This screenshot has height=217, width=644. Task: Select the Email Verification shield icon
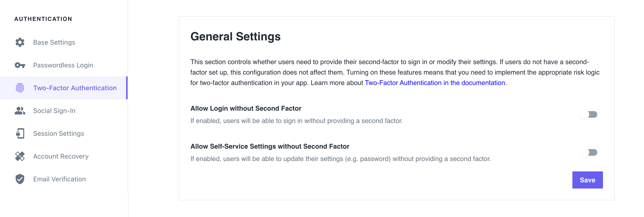pos(20,179)
